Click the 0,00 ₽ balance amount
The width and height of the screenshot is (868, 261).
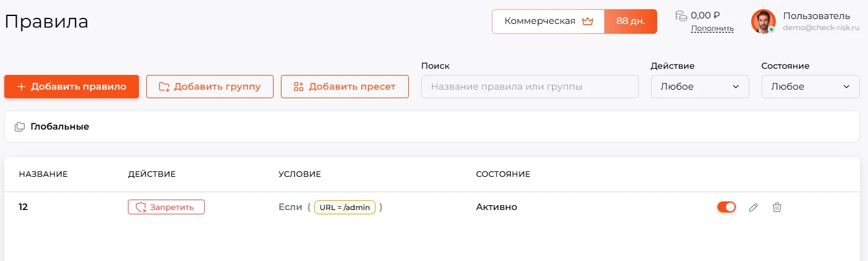coord(706,15)
